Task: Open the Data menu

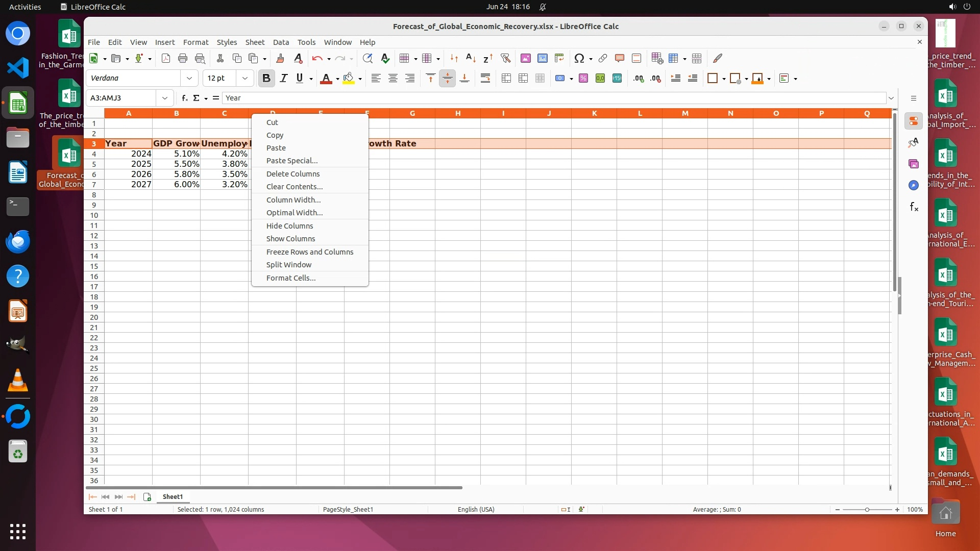Action: pyautogui.click(x=281, y=42)
